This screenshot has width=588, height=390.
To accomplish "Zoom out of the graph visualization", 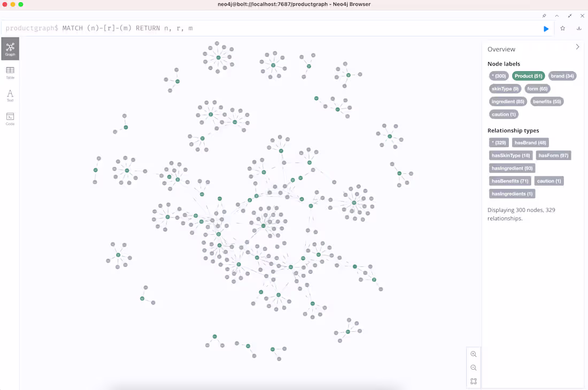I will [x=474, y=368].
